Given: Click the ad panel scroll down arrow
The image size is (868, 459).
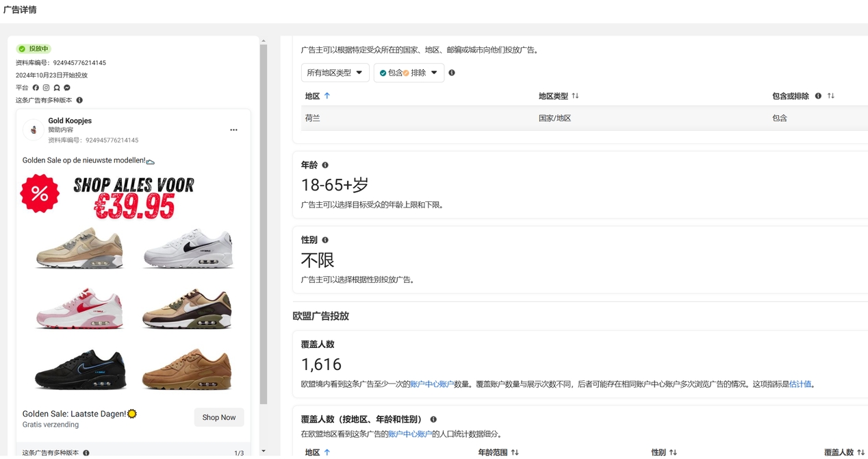Looking at the screenshot, I should pyautogui.click(x=264, y=451).
